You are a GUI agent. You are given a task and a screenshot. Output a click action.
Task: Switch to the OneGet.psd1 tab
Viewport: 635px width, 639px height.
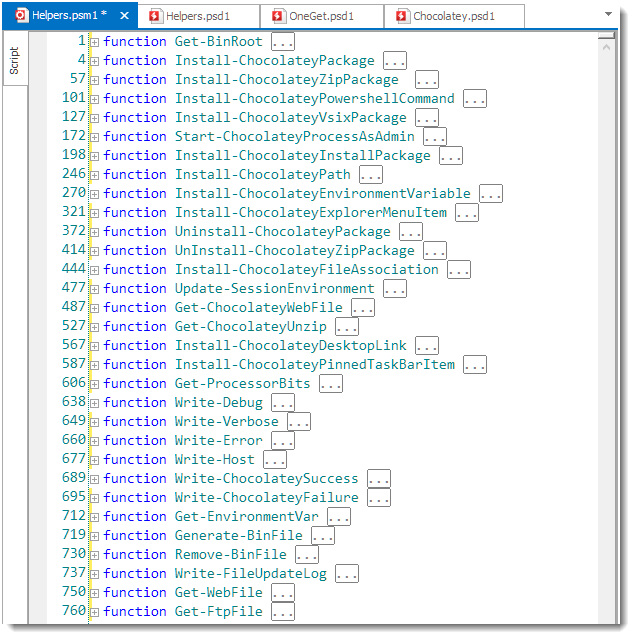322,16
